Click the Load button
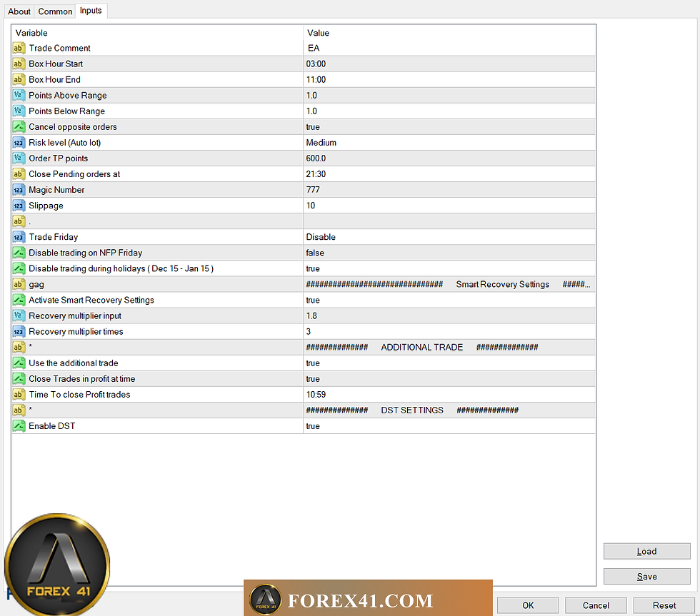The height and width of the screenshot is (616, 700). 646,551
